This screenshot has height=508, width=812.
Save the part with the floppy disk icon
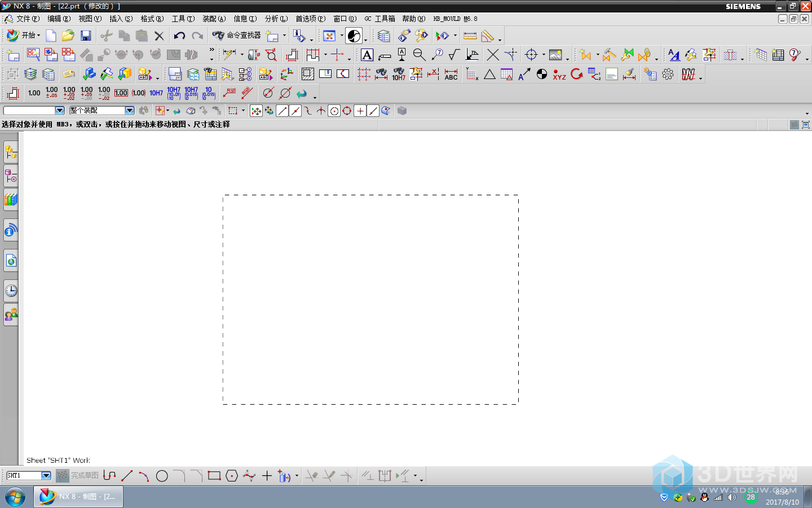pos(86,36)
